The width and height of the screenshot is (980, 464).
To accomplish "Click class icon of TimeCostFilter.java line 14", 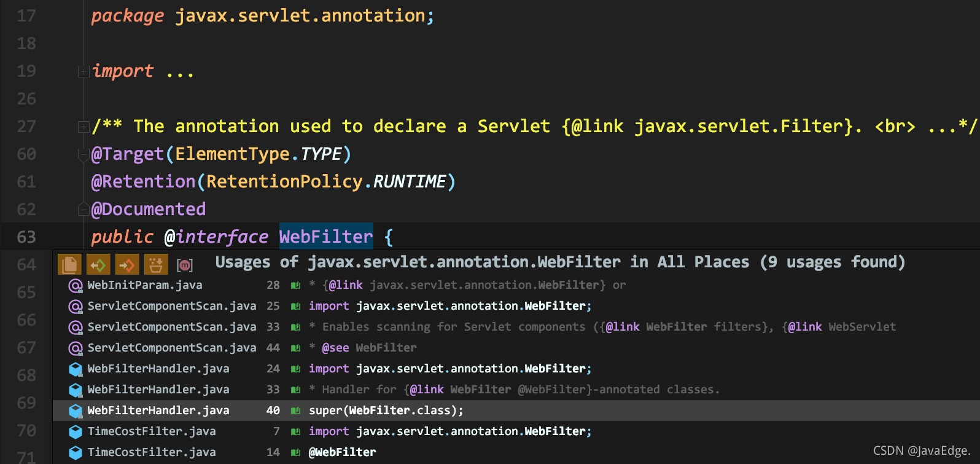I will point(75,453).
